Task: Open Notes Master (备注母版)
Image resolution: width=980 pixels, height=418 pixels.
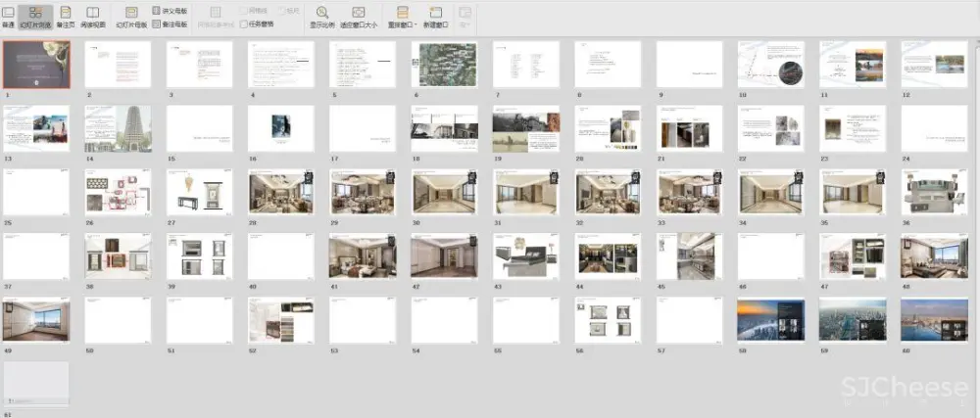Action: (x=169, y=23)
